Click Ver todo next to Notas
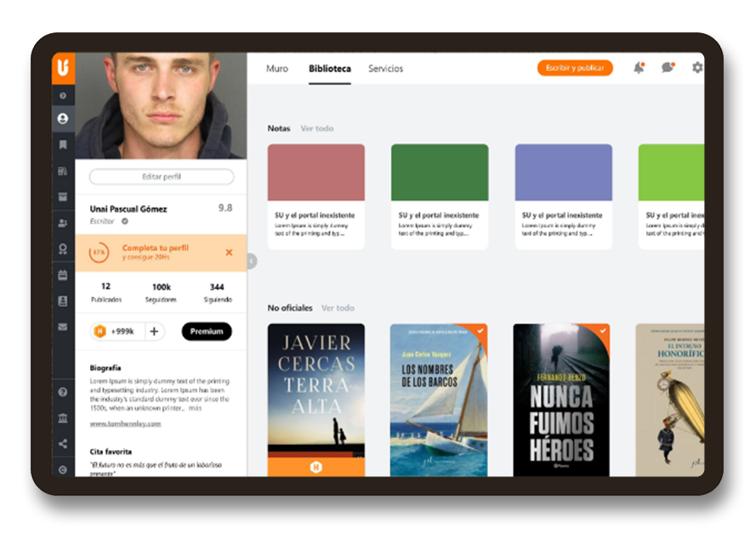Screen dimensions: 756x535 [316, 128]
